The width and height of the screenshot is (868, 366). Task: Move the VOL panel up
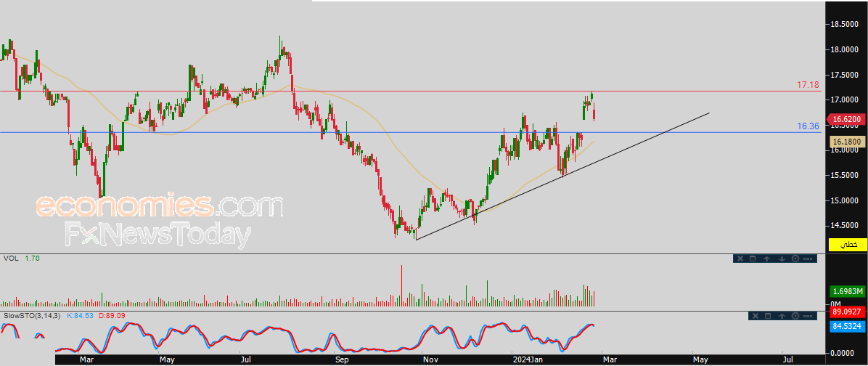tap(766, 259)
